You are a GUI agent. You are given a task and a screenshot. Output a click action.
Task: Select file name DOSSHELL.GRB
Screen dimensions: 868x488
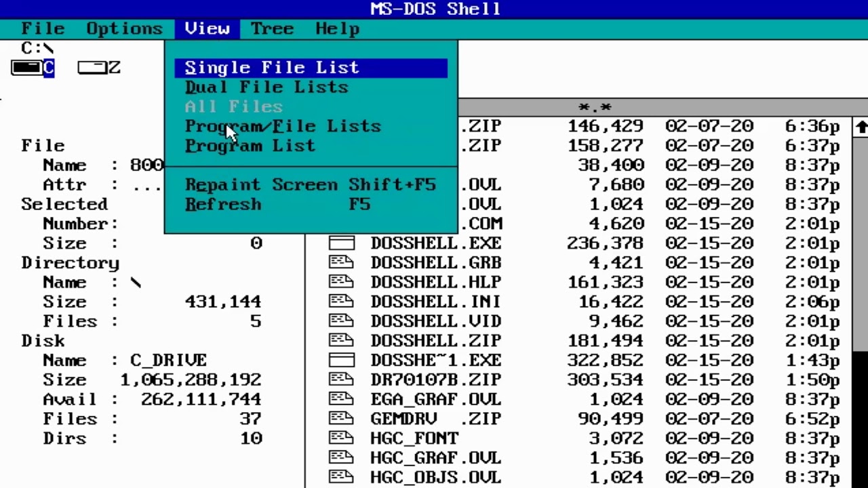point(436,263)
